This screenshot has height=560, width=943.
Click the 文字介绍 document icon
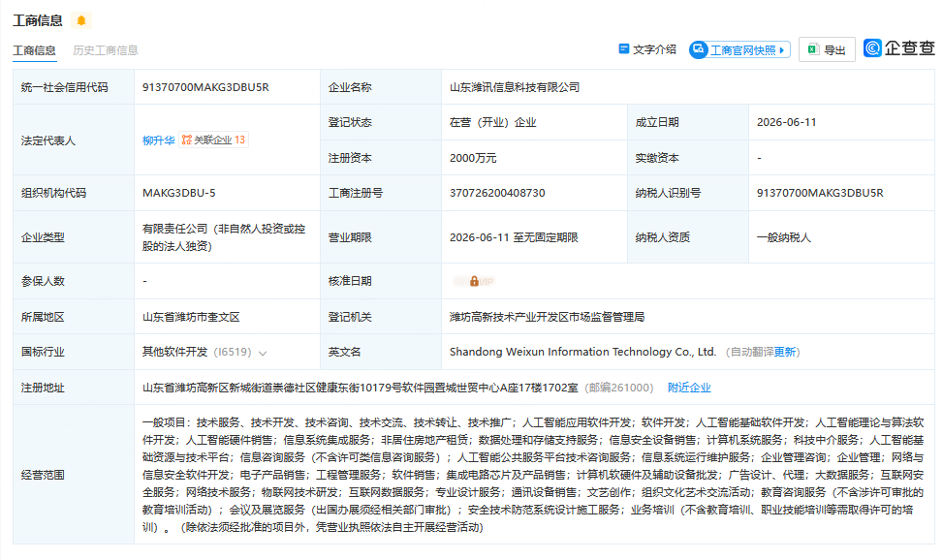(x=623, y=48)
